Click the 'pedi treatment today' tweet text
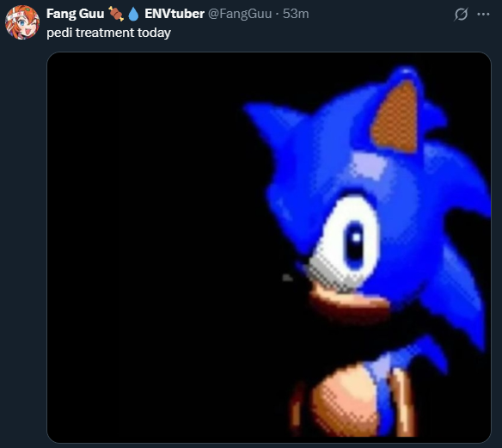Image resolution: width=502 pixels, height=448 pixels. point(108,33)
